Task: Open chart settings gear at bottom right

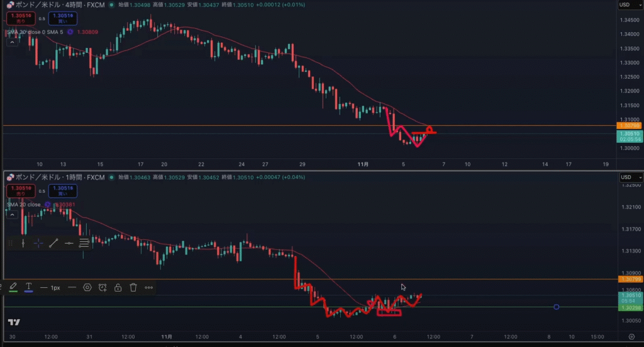Action: click(631, 337)
